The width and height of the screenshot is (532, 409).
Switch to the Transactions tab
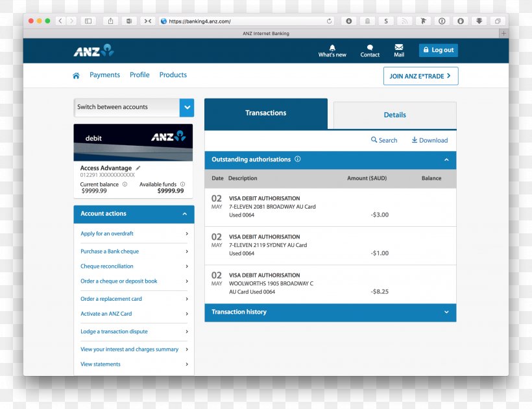pos(266,113)
